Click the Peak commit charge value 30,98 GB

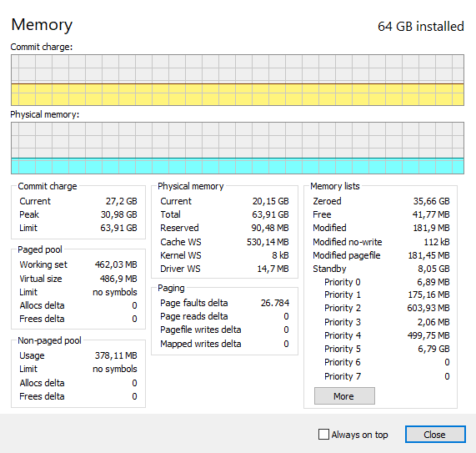[118, 214]
